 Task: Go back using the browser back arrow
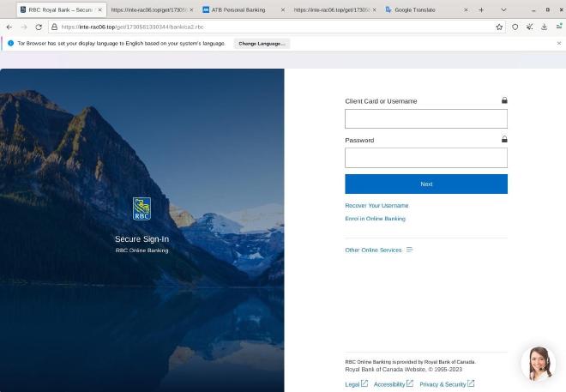click(9, 27)
